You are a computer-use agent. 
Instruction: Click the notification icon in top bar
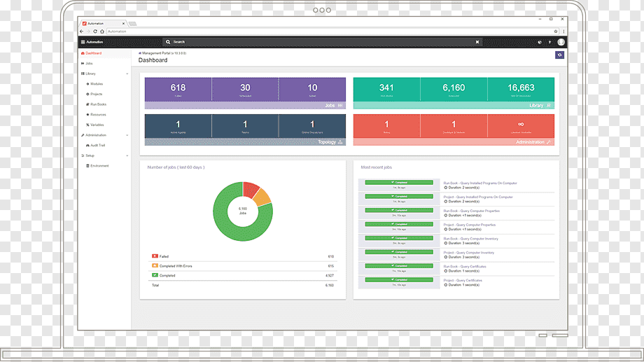pyautogui.click(x=540, y=42)
